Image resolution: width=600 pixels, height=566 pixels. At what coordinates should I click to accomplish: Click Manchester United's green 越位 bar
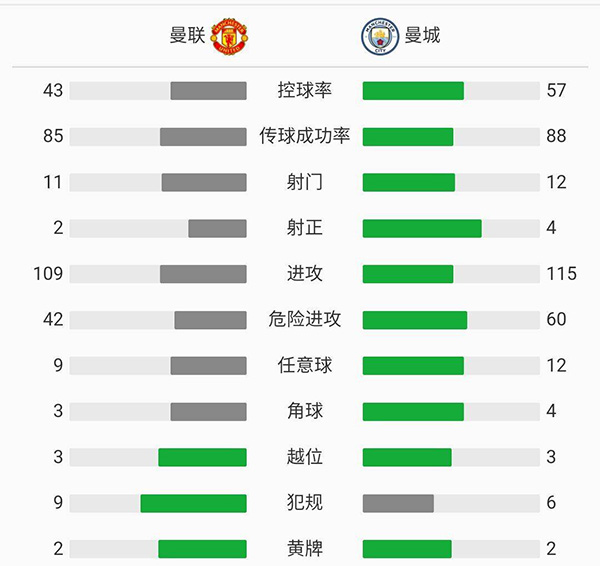coord(202,457)
